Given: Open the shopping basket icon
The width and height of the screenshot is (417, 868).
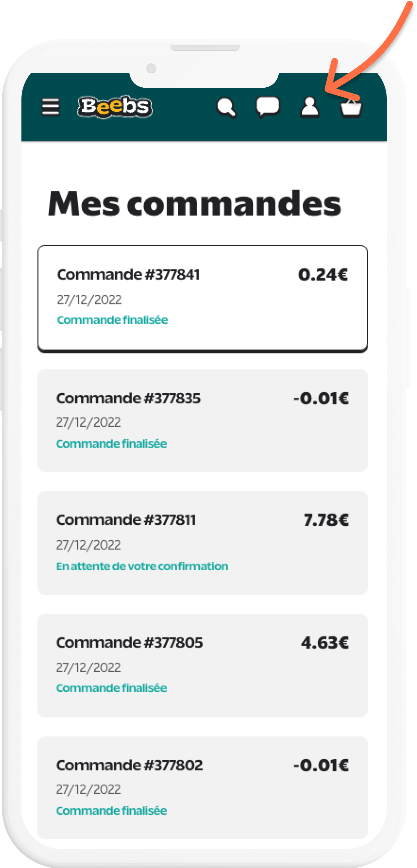Looking at the screenshot, I should 351,108.
